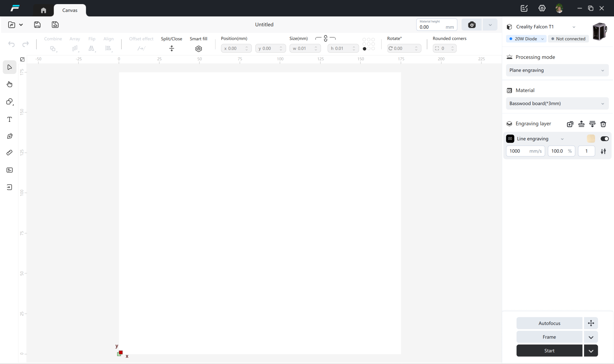
Task: Open the settings gear
Action: (x=542, y=8)
